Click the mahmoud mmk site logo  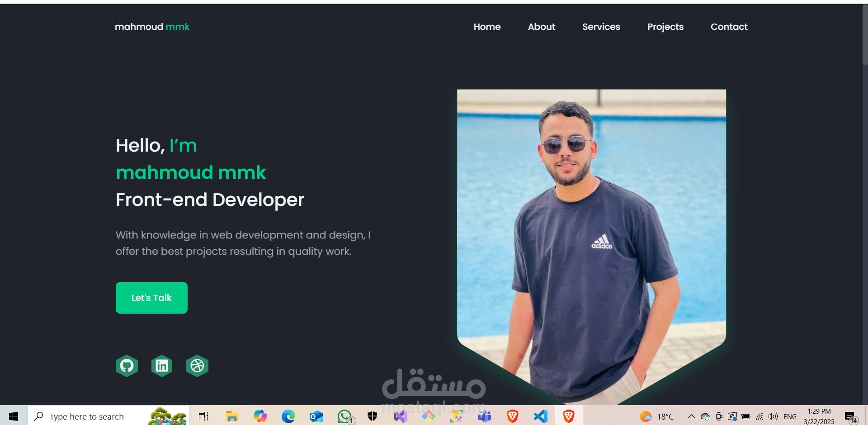coord(152,27)
